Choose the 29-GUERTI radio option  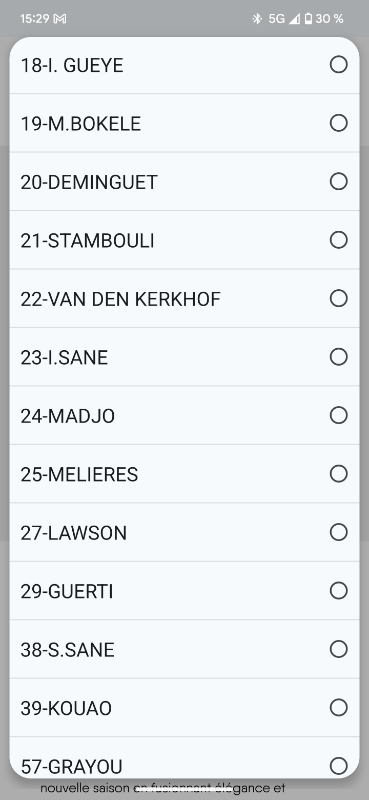pyautogui.click(x=338, y=590)
